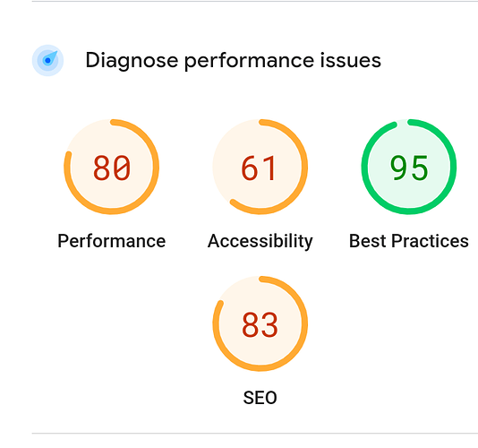Viewport: 478px width, 448px height.
Task: Click the orange arc around the 61 score
Action: [304, 167]
